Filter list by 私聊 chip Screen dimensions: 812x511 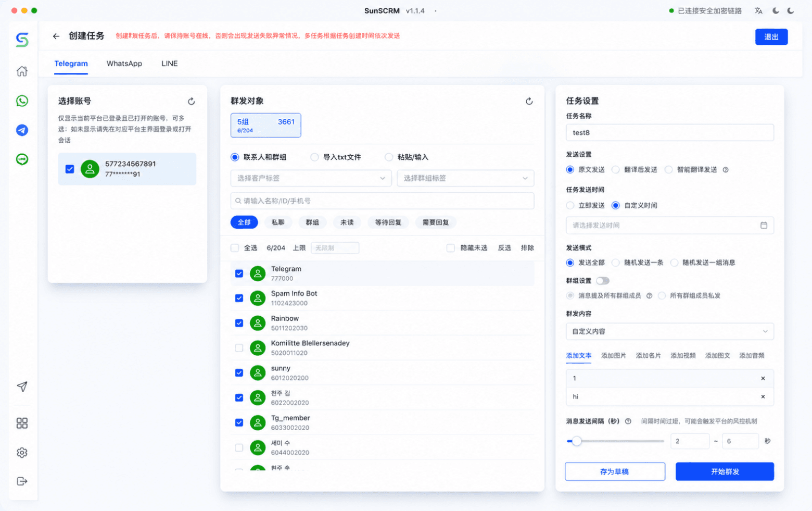[x=278, y=222]
